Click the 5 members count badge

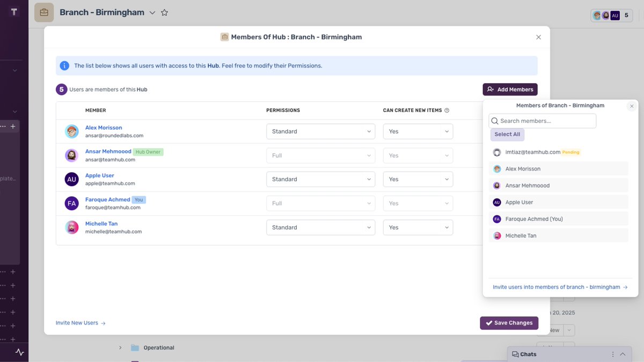[x=62, y=90]
